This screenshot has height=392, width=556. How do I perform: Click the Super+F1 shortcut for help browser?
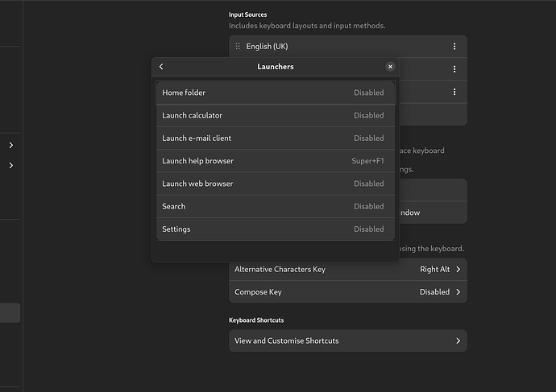tap(367, 161)
